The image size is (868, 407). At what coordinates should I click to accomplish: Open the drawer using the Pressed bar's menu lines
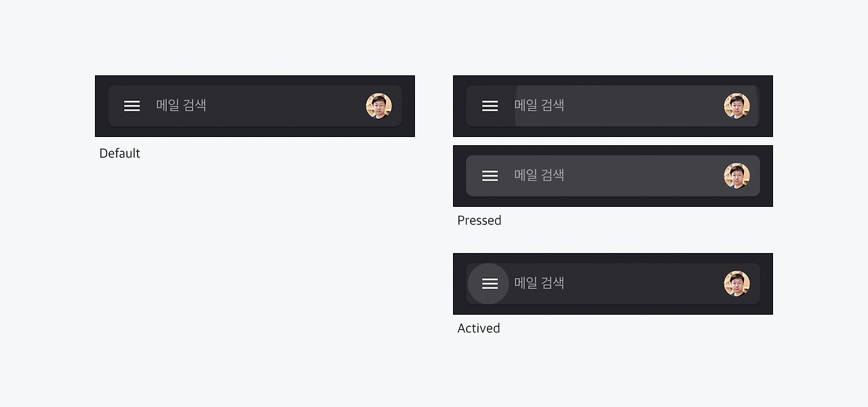[490, 175]
